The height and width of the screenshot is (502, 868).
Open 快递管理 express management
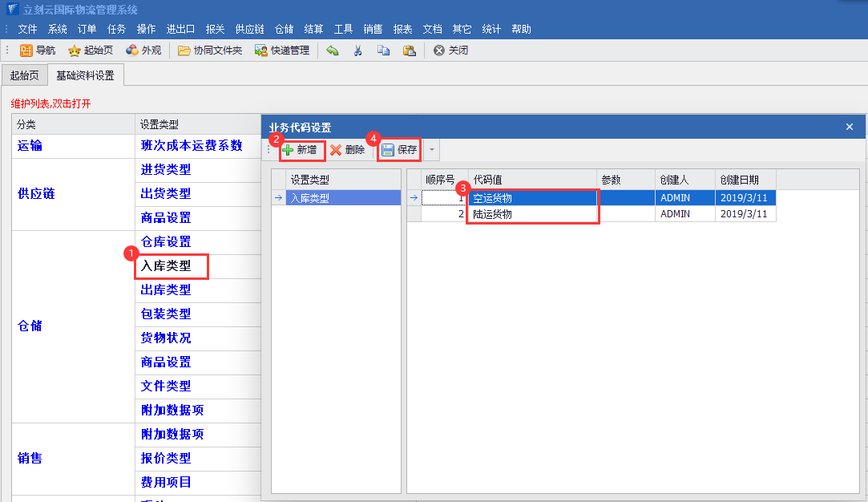[x=281, y=51]
